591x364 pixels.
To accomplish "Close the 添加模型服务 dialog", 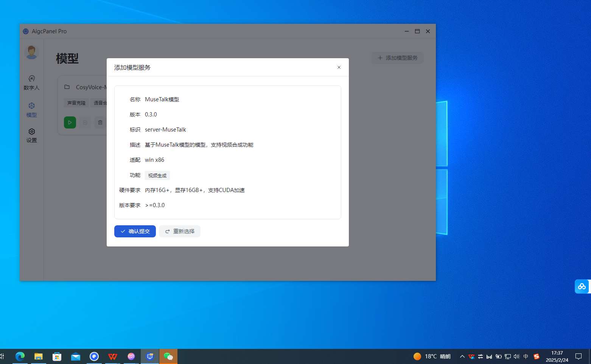I will tap(339, 67).
